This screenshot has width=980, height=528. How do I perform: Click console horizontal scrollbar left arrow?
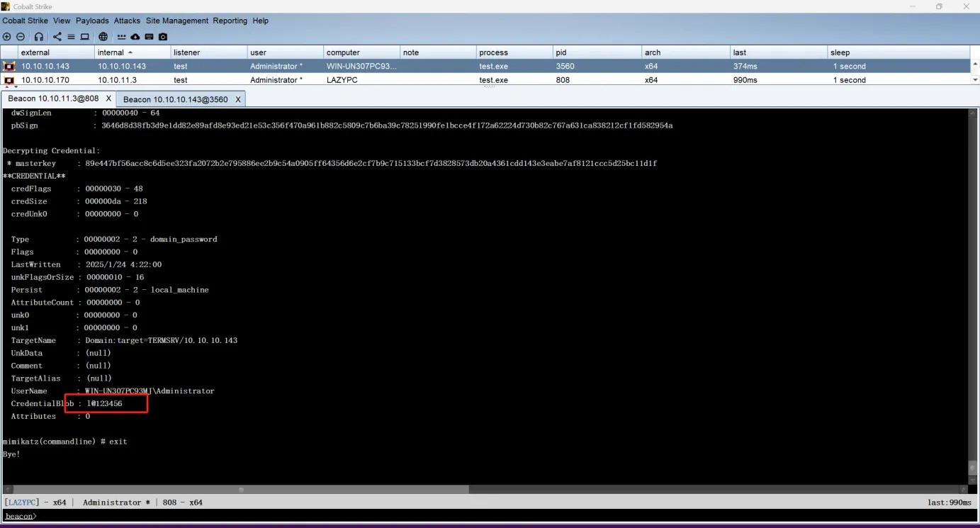pos(8,489)
